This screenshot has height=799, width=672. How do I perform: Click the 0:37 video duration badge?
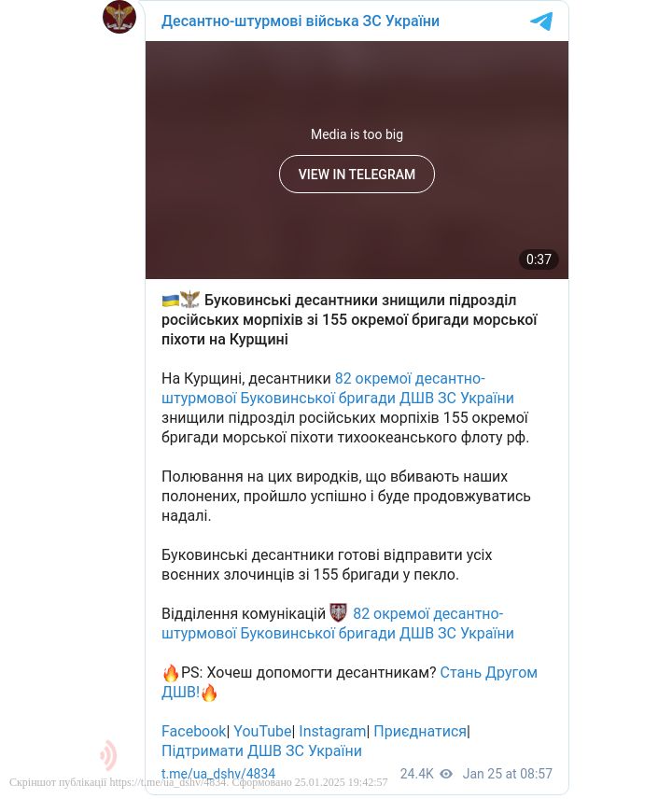[539, 259]
